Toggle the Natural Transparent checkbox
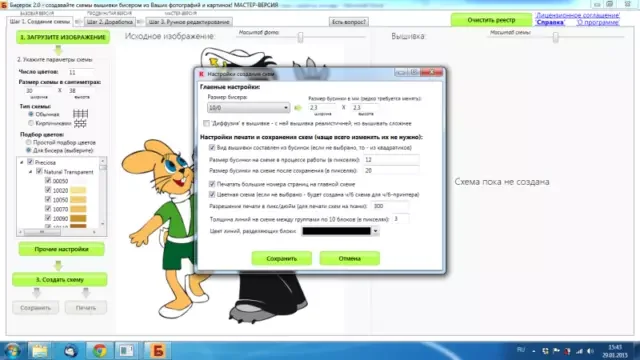640x360 pixels. click(x=39, y=171)
